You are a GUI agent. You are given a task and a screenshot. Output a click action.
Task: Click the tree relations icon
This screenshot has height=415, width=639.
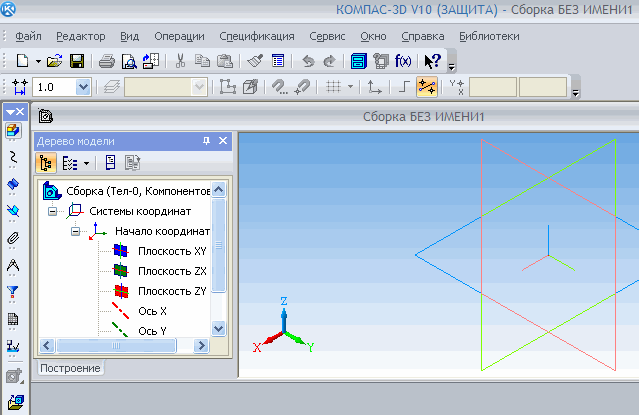(132, 163)
